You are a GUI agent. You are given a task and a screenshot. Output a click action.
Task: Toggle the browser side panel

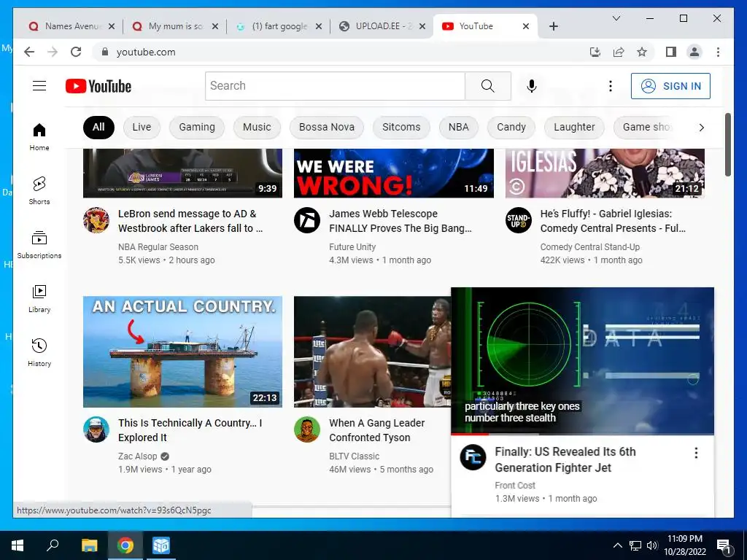click(x=671, y=52)
